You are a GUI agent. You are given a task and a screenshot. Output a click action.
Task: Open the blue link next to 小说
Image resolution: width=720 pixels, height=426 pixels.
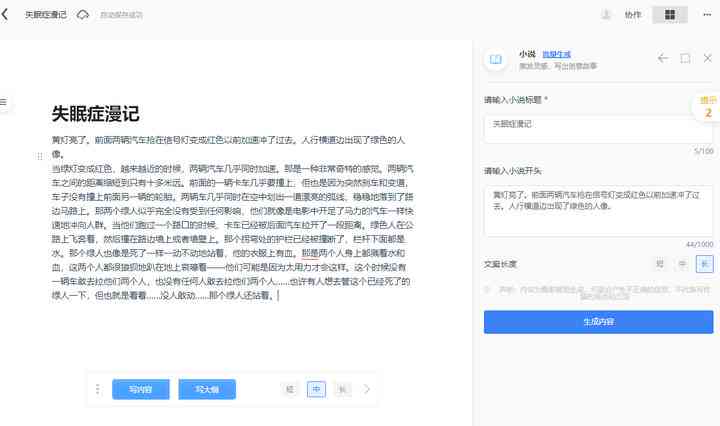557,54
